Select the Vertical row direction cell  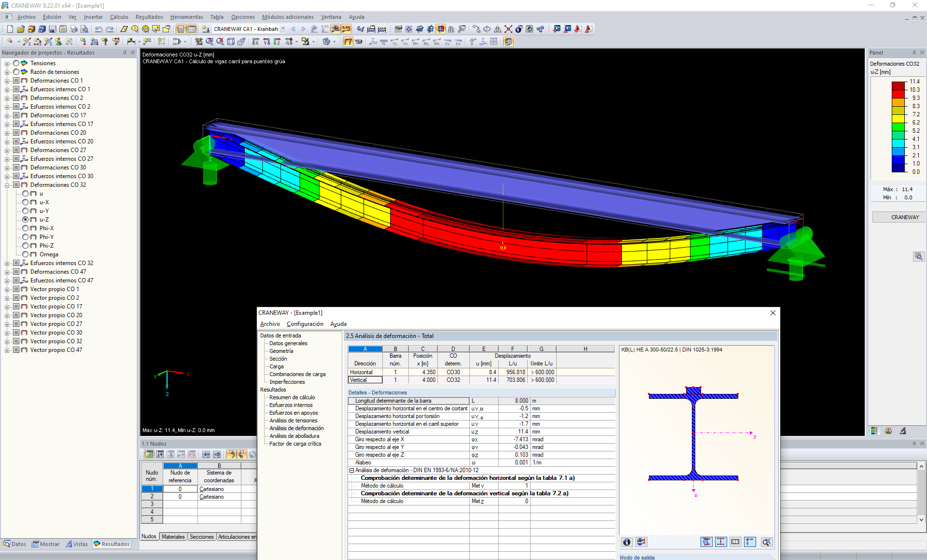365,380
